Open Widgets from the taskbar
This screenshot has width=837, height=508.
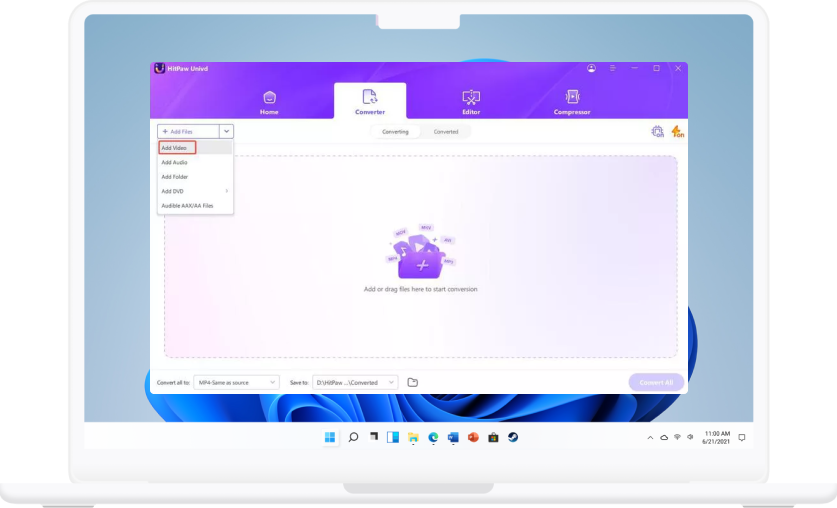[x=393, y=438]
